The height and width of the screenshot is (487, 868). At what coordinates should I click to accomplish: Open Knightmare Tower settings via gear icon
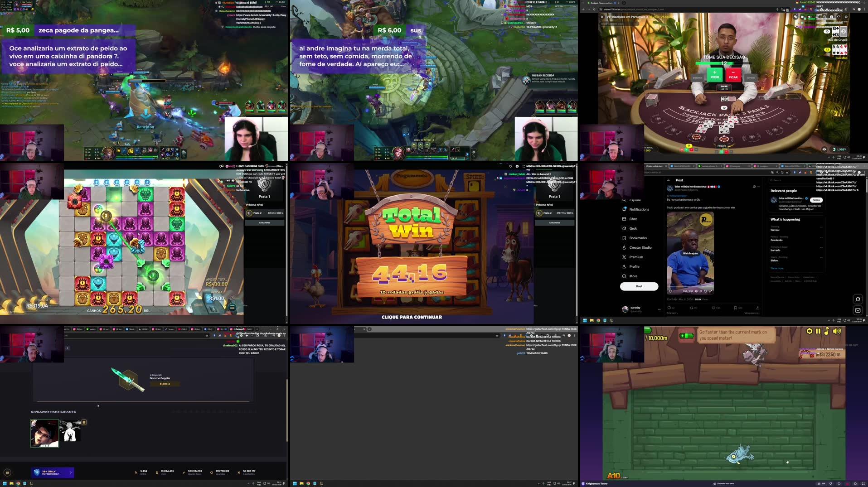point(809,332)
